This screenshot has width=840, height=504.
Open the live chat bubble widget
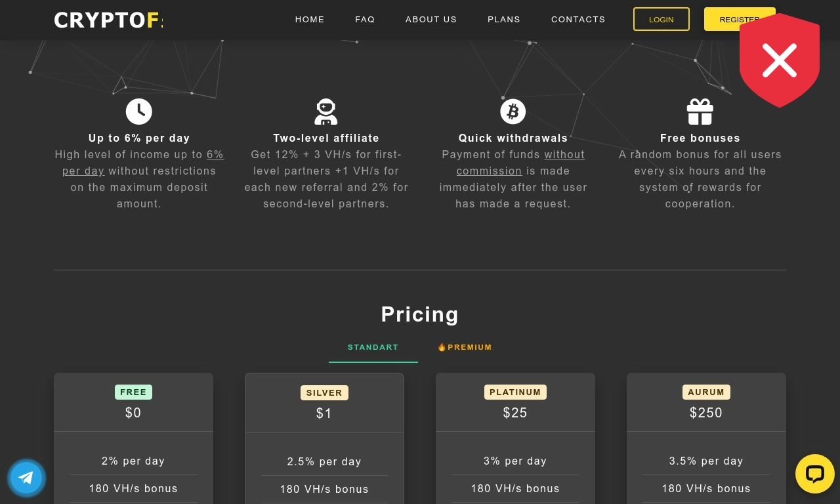(815, 474)
